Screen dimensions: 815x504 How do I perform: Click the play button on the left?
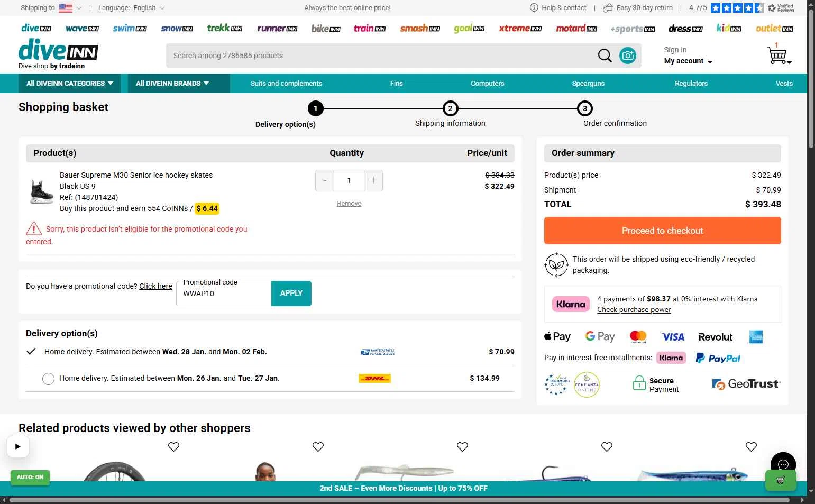pos(17,446)
